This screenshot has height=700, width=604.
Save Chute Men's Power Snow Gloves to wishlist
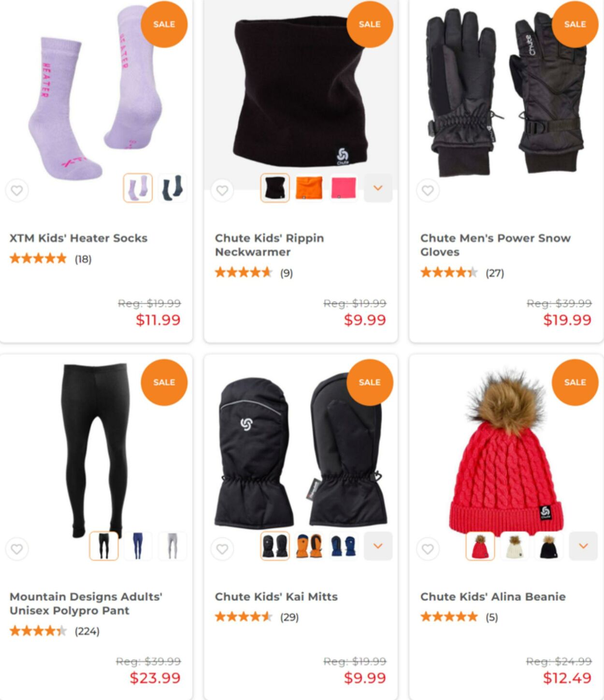click(428, 190)
